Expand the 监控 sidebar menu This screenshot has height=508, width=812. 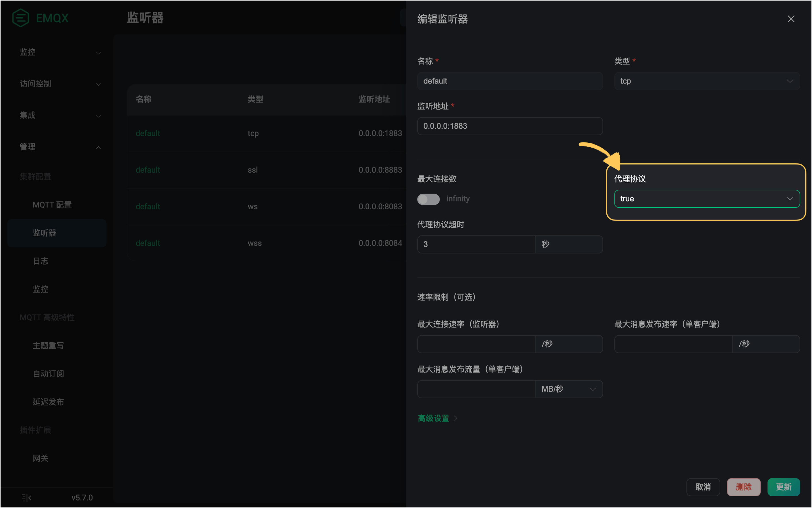tap(60, 53)
